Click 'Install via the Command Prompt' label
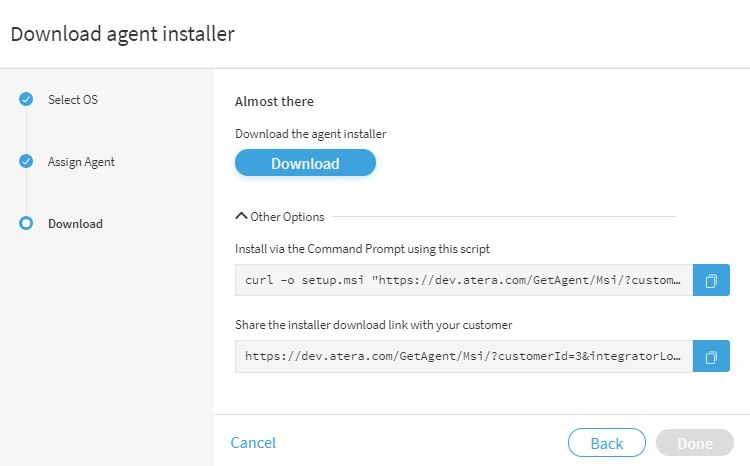The width and height of the screenshot is (750, 466). (362, 249)
